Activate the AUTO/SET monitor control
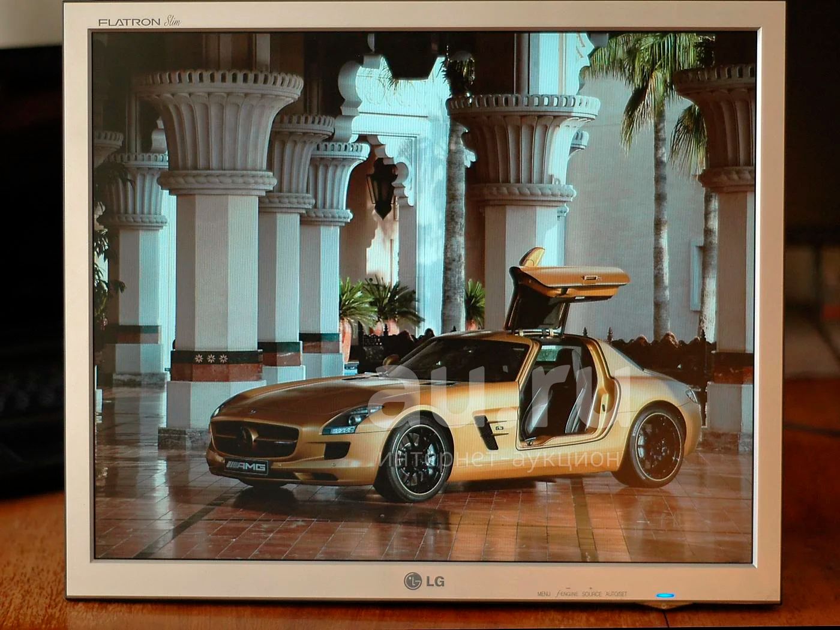The image size is (840, 630). [x=616, y=594]
